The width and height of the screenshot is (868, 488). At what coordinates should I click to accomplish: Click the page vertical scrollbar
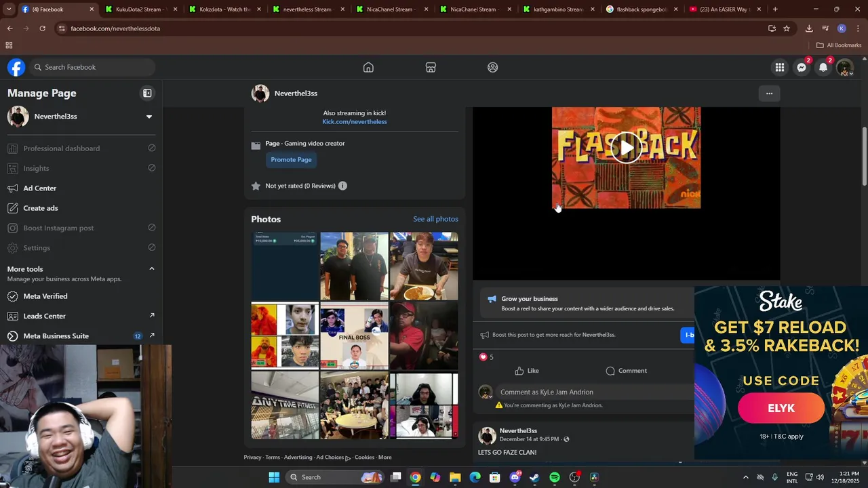[x=864, y=156]
